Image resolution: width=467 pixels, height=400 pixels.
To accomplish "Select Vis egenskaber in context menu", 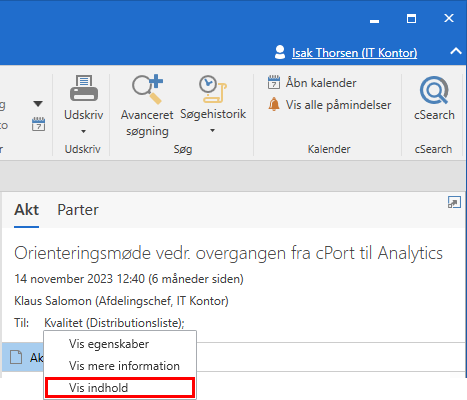I will click(120, 344).
